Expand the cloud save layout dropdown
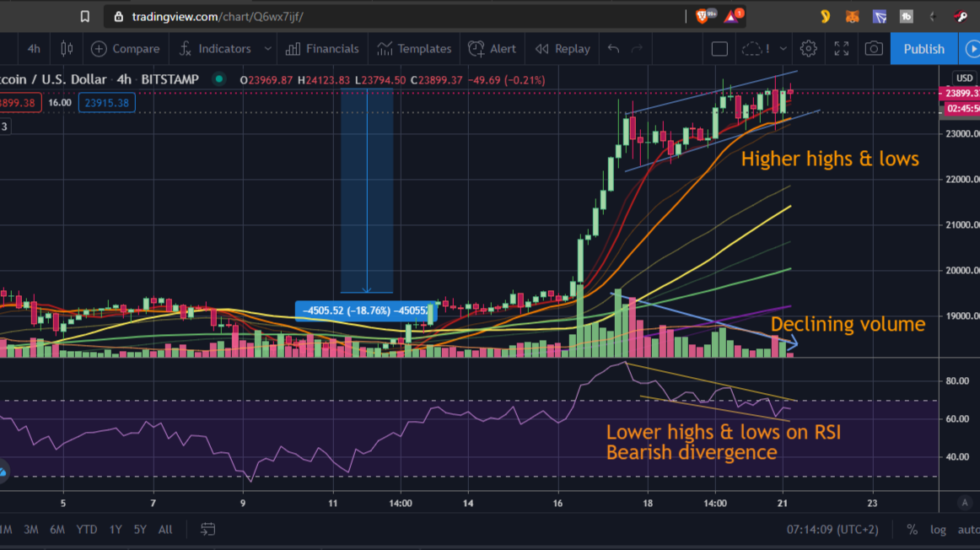The width and height of the screenshot is (980, 550). [783, 49]
